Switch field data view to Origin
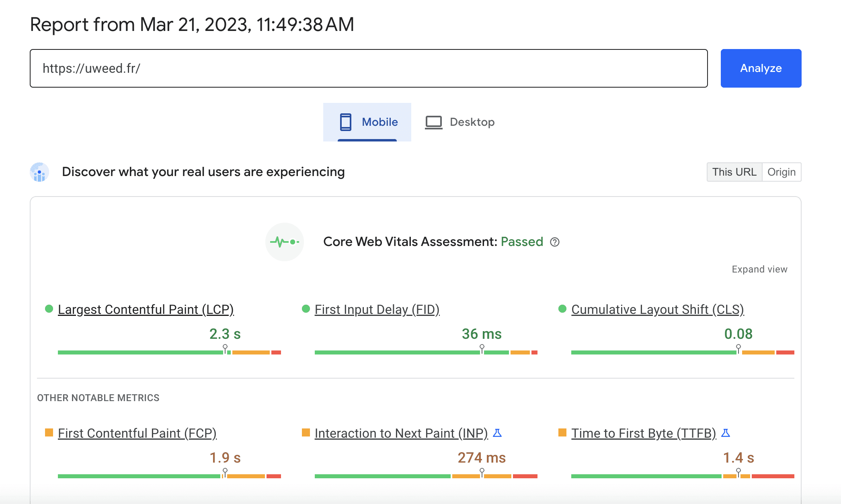 [x=782, y=172]
